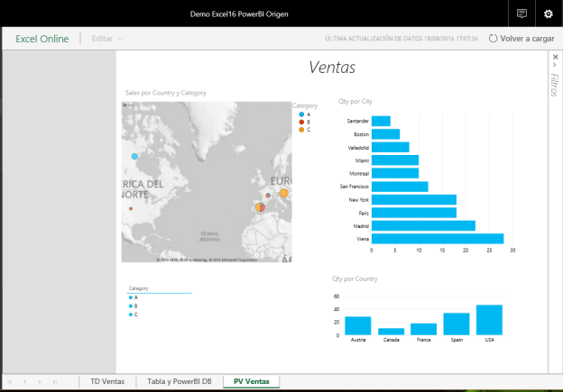Open the Editar dropdown menu
Viewport: 563px width, 392px height.
click(x=107, y=39)
